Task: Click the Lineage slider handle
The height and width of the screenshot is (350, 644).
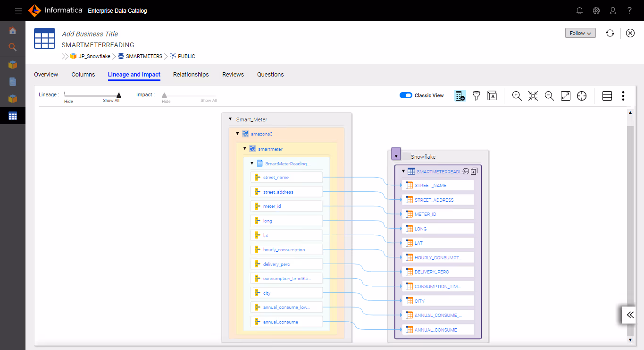Action: (x=119, y=95)
